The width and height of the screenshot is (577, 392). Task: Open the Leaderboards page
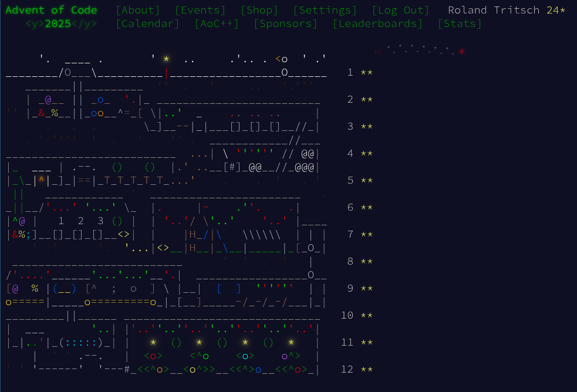point(377,23)
